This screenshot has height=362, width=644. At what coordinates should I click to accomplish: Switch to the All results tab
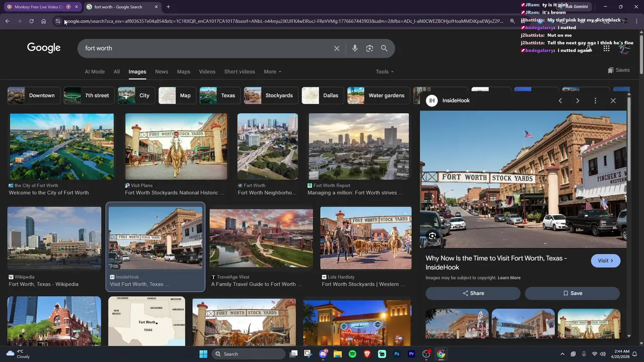[117, 71]
